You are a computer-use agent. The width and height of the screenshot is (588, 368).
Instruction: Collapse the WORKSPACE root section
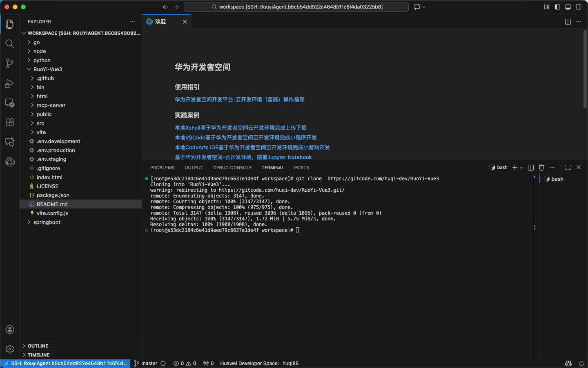coord(80,33)
